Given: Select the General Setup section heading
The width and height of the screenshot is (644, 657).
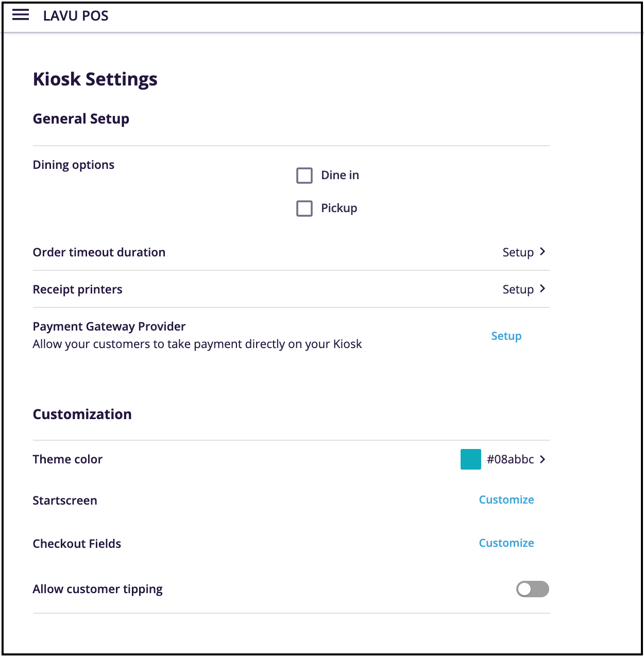Looking at the screenshot, I should click(x=81, y=118).
